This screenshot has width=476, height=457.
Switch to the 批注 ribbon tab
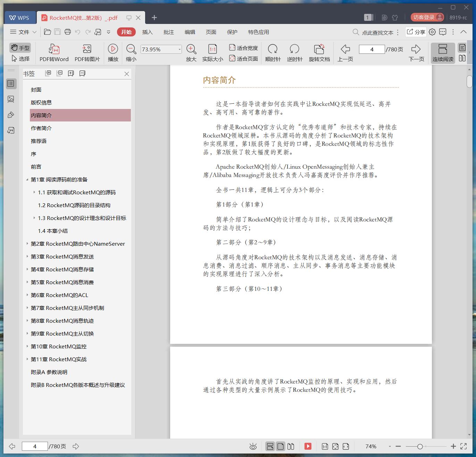(x=168, y=32)
